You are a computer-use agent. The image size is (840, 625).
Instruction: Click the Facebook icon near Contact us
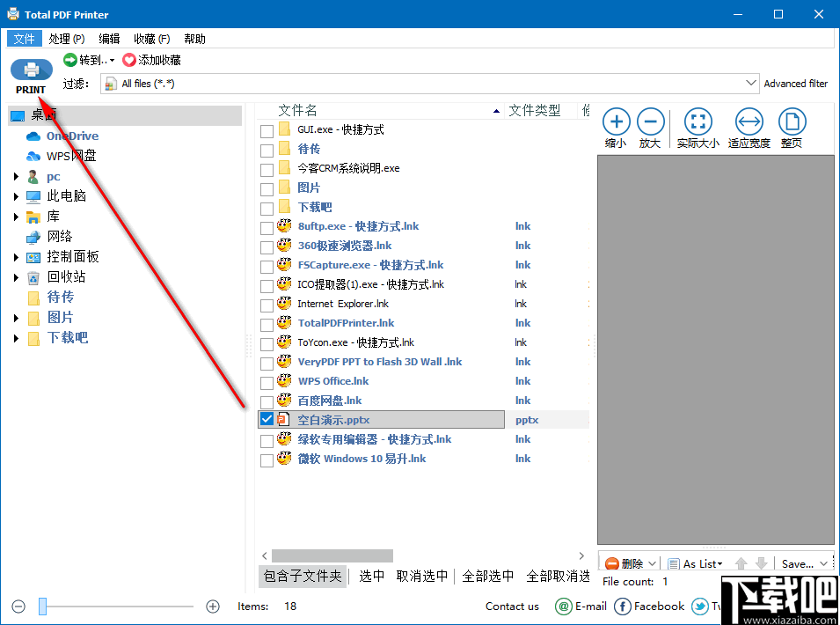point(622,607)
